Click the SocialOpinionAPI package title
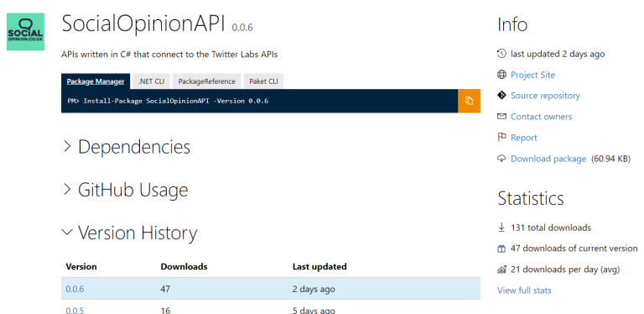 click(143, 24)
